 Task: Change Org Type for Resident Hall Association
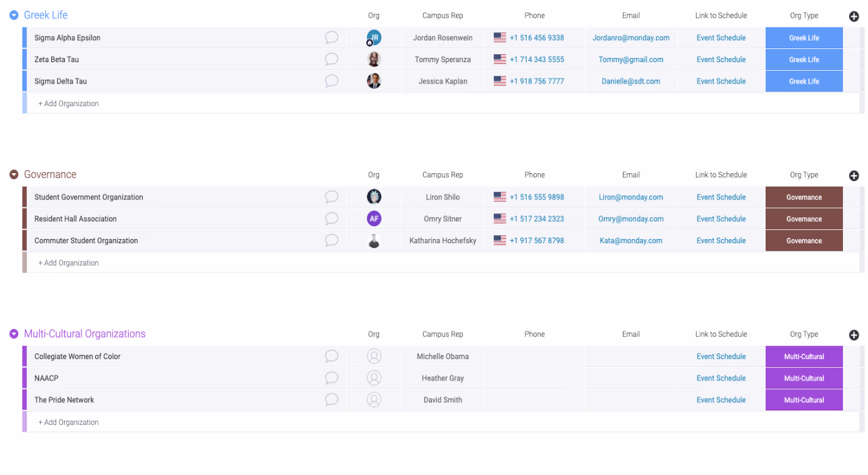[x=804, y=218]
